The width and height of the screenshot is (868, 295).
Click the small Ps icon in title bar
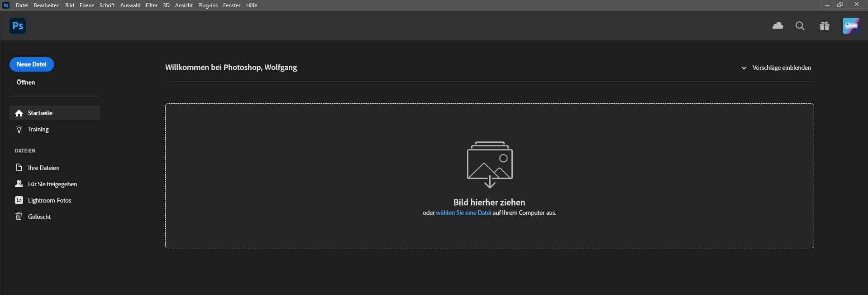point(6,5)
